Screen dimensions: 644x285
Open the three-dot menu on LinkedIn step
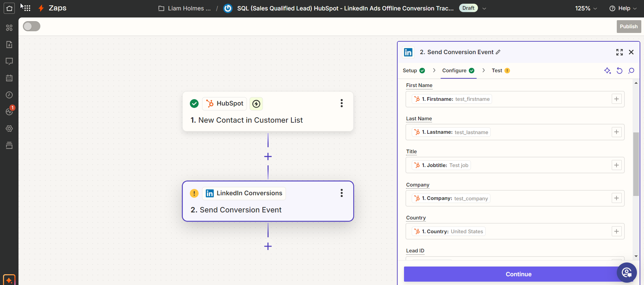(x=341, y=193)
